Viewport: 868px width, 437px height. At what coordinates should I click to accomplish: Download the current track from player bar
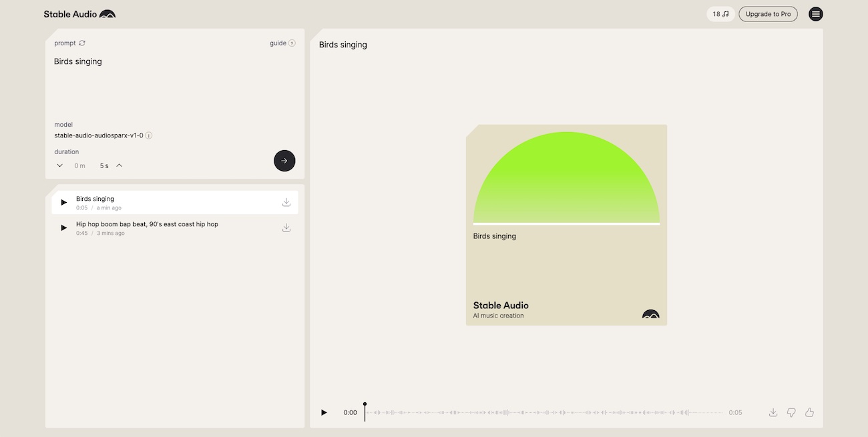click(773, 412)
